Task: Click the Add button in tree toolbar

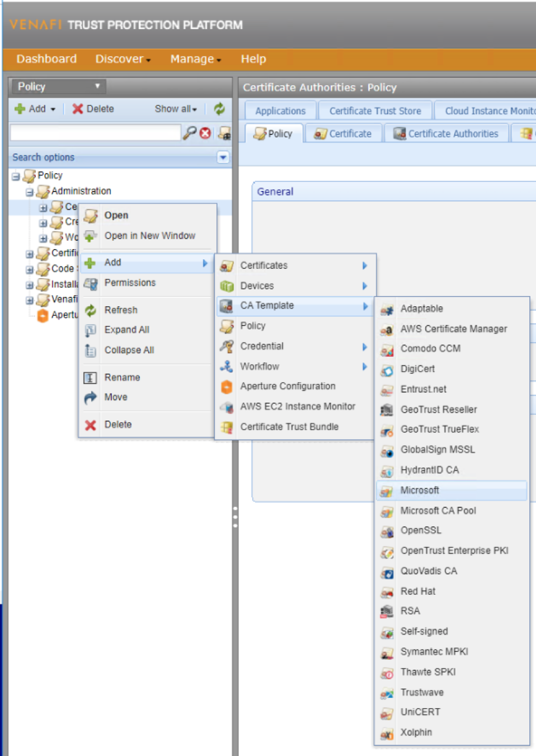Action: pos(35,109)
